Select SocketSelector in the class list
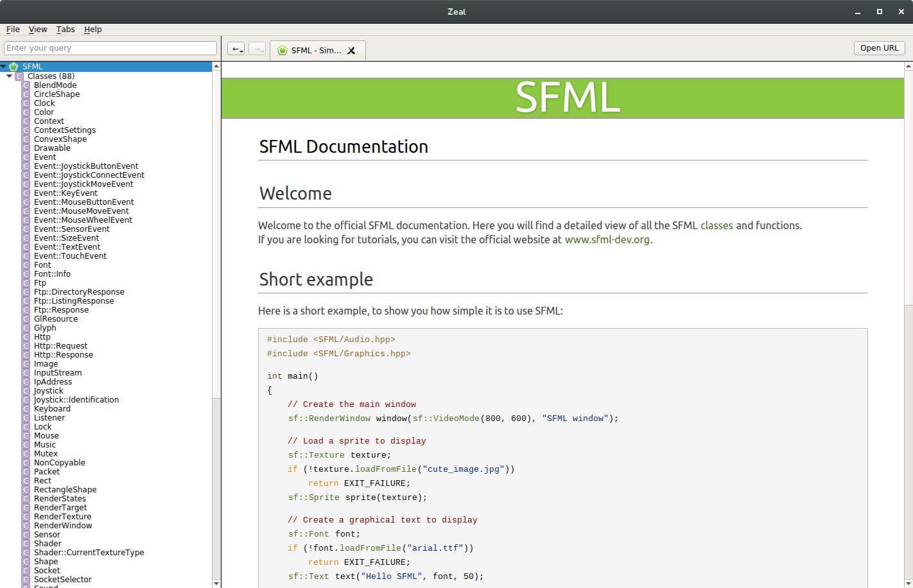Image resolution: width=913 pixels, height=588 pixels. coord(62,580)
